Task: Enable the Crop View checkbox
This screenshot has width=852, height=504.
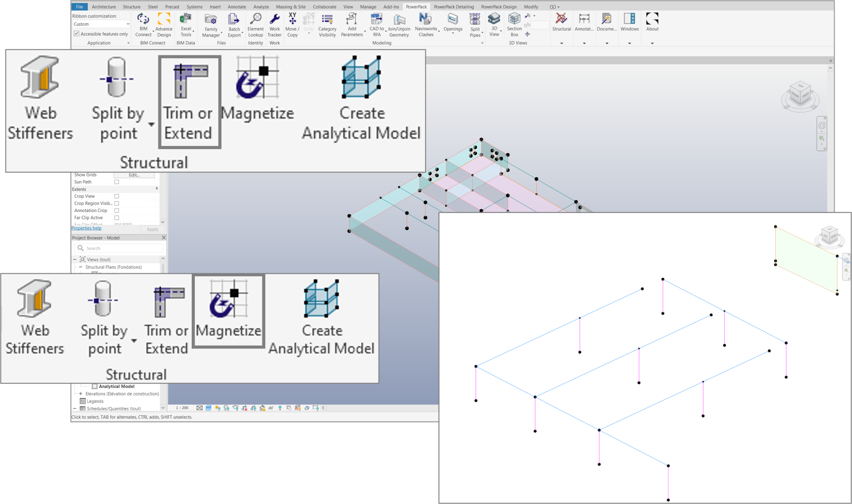Action: [x=117, y=196]
